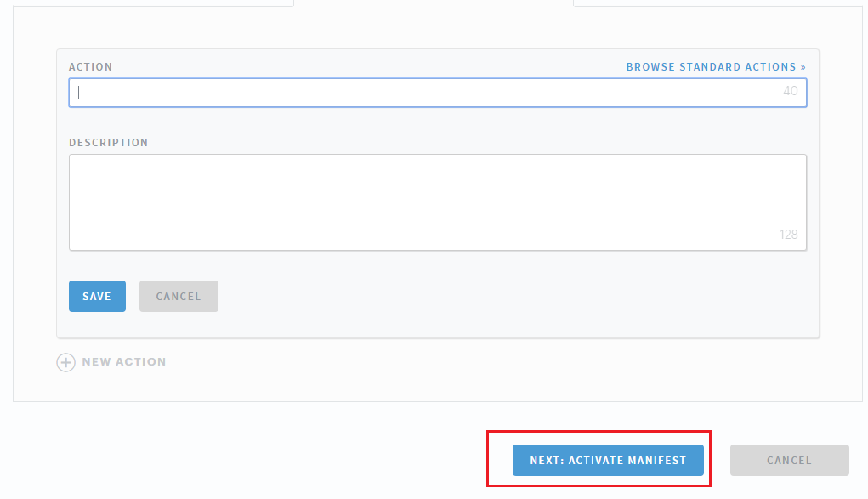Click the plus circle New Action icon
This screenshot has width=868, height=499.
pyautogui.click(x=65, y=362)
